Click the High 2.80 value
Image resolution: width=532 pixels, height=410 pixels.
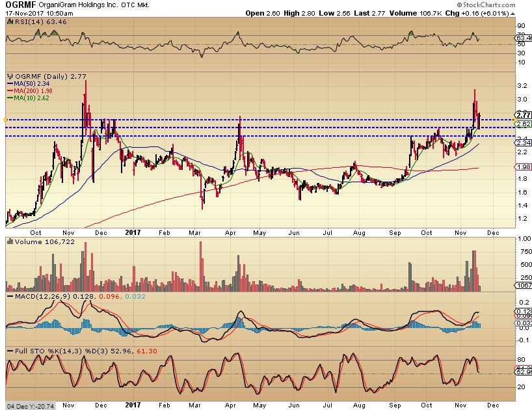pyautogui.click(x=299, y=13)
